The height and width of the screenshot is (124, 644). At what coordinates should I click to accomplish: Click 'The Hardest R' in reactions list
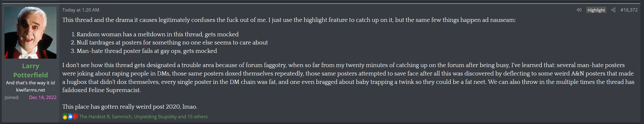tap(94, 117)
